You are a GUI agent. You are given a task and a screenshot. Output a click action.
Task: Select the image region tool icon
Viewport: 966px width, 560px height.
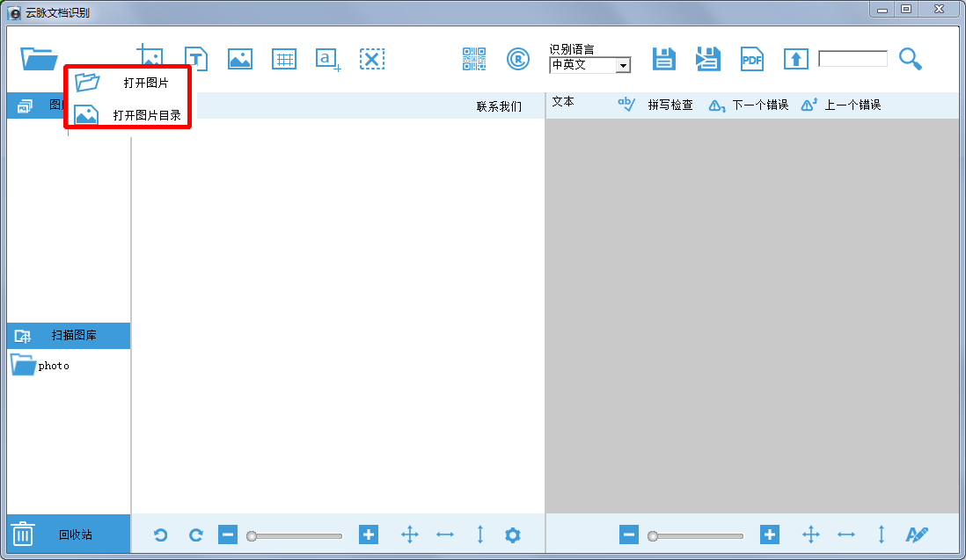(239, 59)
